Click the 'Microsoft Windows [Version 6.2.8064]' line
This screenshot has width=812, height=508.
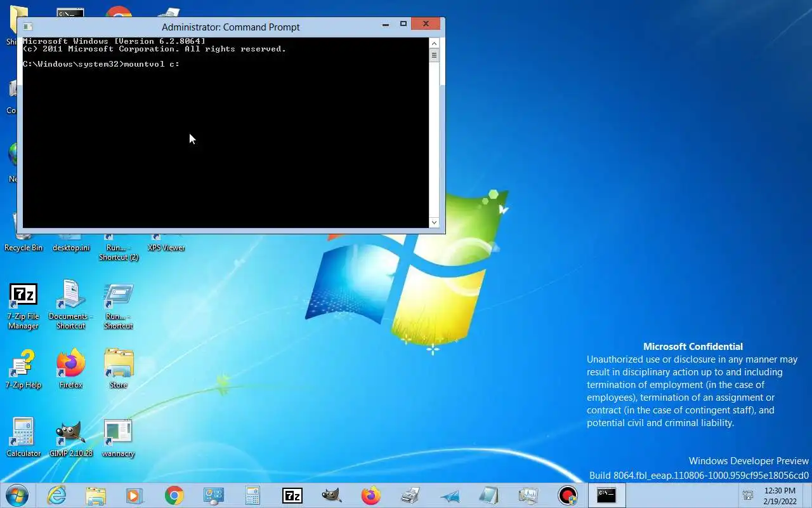pyautogui.click(x=114, y=41)
